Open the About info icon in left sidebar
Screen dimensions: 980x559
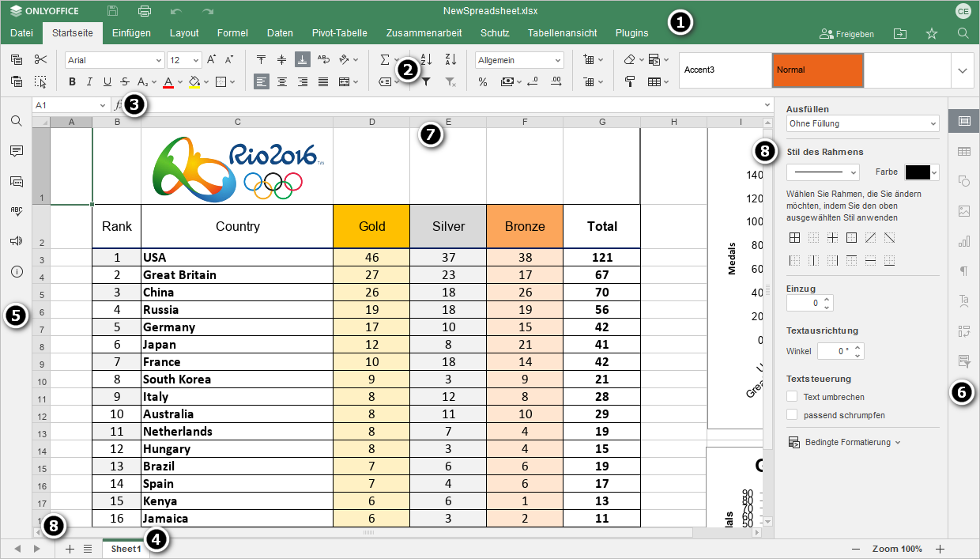click(x=16, y=271)
